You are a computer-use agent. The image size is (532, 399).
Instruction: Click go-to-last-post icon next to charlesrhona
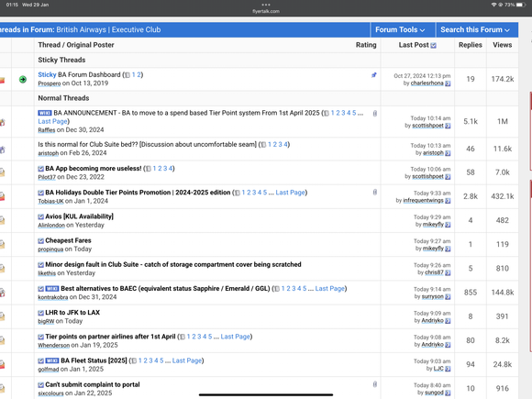[448, 83]
